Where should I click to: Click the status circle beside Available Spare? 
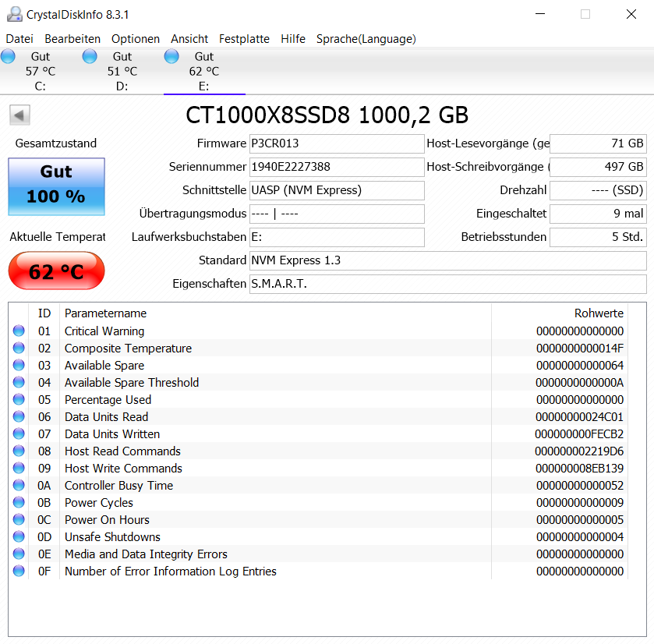(19, 366)
